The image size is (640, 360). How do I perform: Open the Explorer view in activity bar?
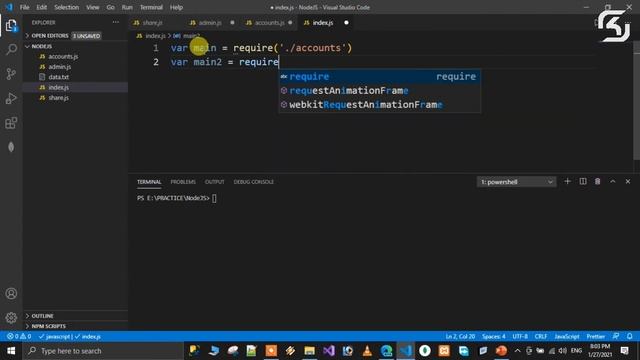pos(11,26)
